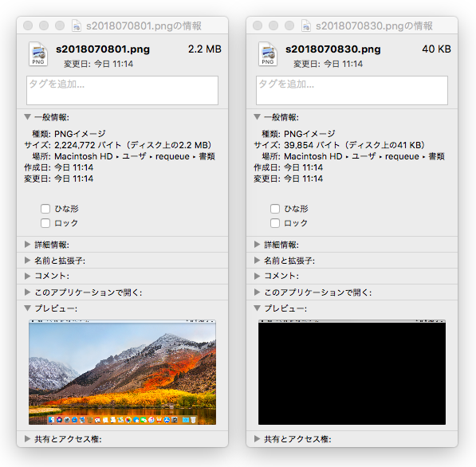Click the 2.2 MB size label

(x=205, y=49)
